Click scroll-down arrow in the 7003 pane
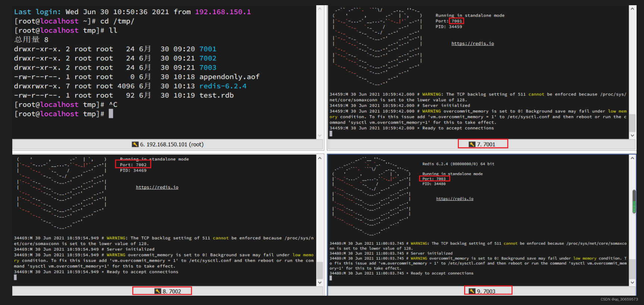 (632, 283)
